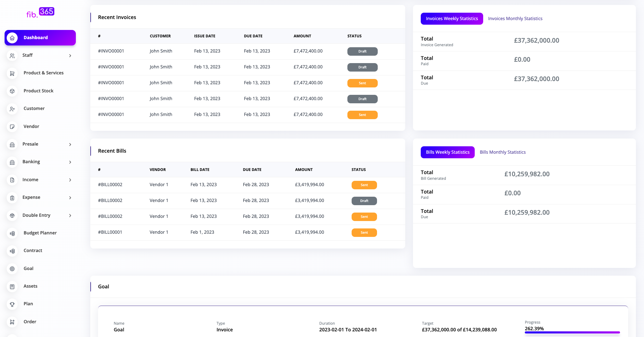The width and height of the screenshot is (644, 337).
Task: Click the Presale building icon
Action: coord(12,145)
